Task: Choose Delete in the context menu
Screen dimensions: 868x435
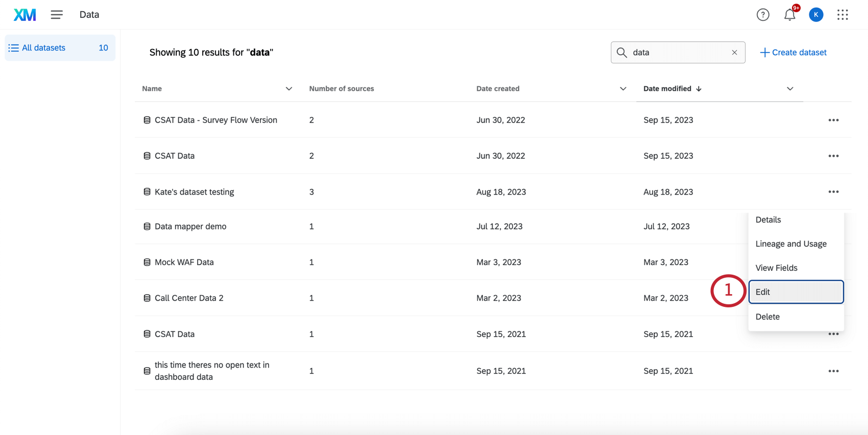Action: coord(767,317)
